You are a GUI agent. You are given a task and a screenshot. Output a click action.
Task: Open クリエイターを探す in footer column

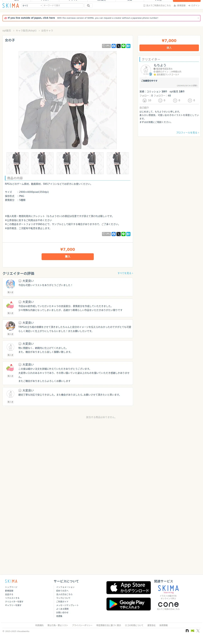tap(14, 602)
